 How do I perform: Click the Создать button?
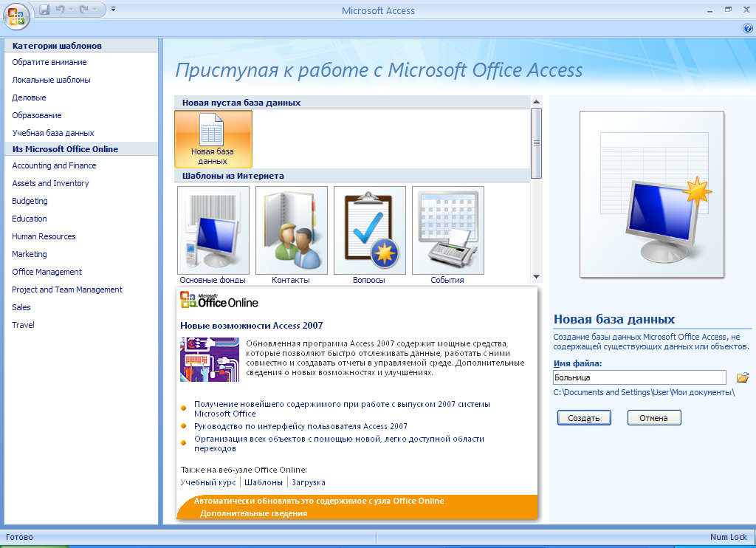click(x=584, y=418)
